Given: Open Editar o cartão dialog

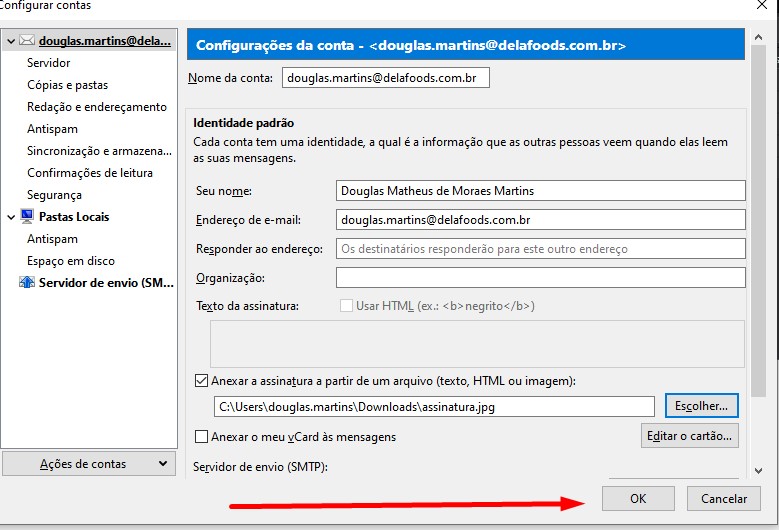Looking at the screenshot, I should 690,436.
